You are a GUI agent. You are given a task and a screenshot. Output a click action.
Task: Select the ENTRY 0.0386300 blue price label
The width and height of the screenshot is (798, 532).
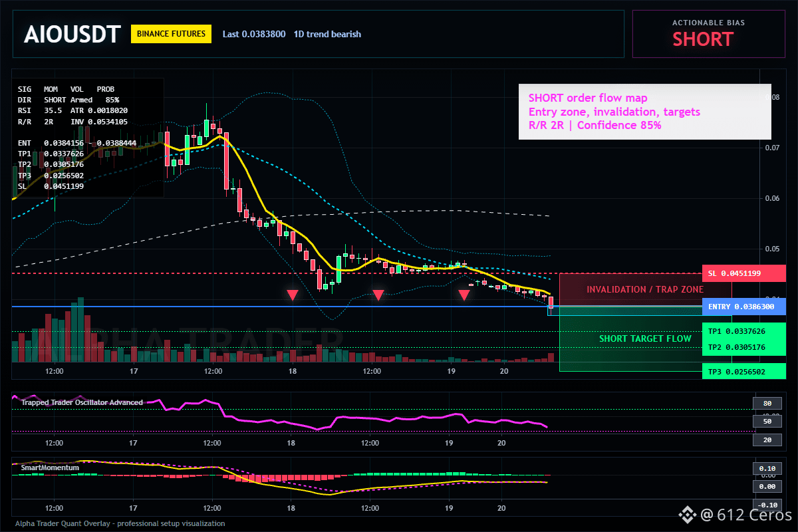tap(743, 307)
